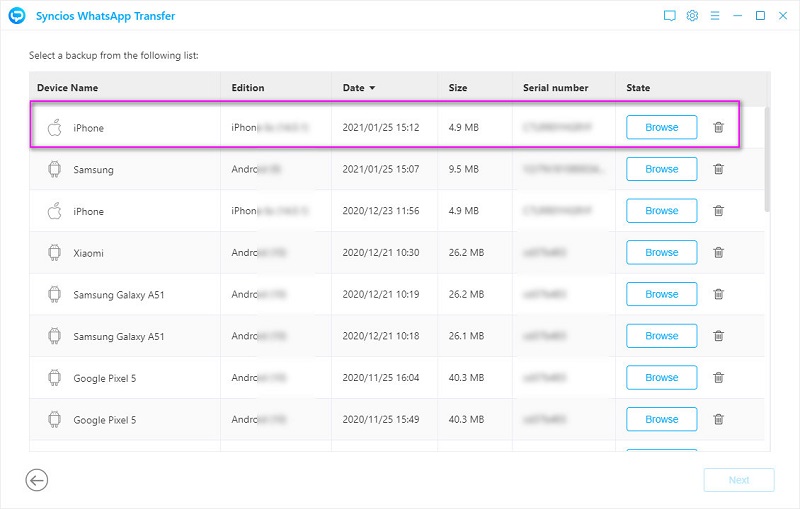
Task: Click the Edition column header
Action: coord(248,88)
